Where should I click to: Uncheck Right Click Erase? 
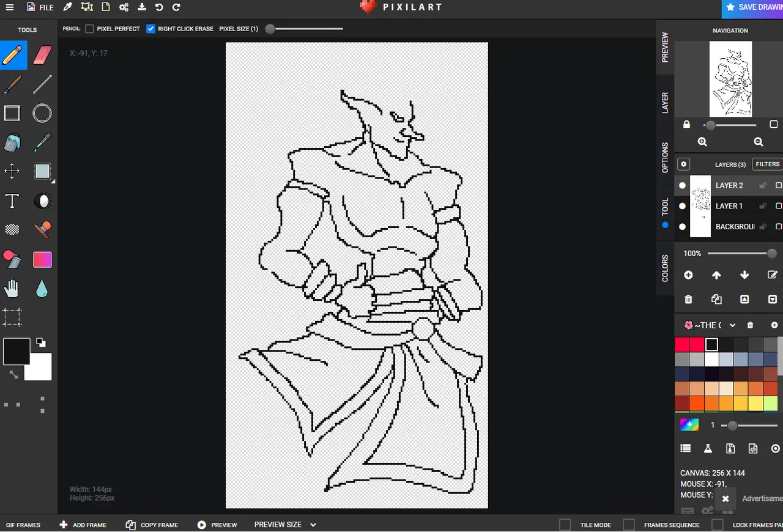150,29
